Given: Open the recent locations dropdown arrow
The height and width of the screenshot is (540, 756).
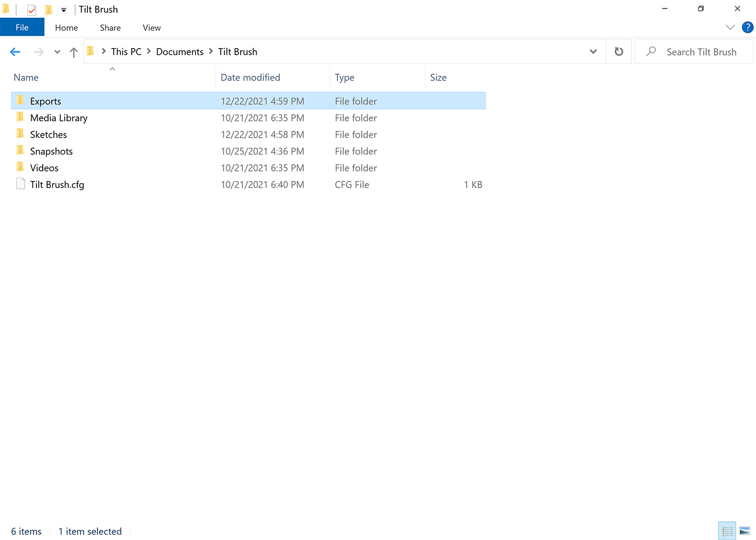Looking at the screenshot, I should [x=57, y=52].
